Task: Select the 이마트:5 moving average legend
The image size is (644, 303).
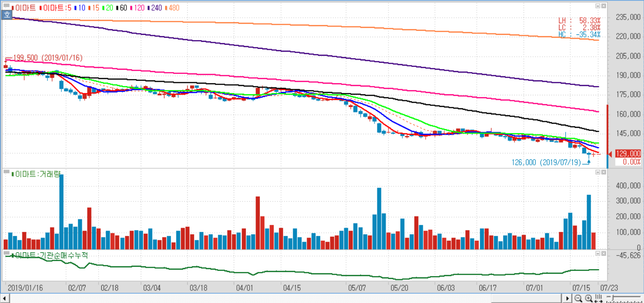Action: [55, 8]
